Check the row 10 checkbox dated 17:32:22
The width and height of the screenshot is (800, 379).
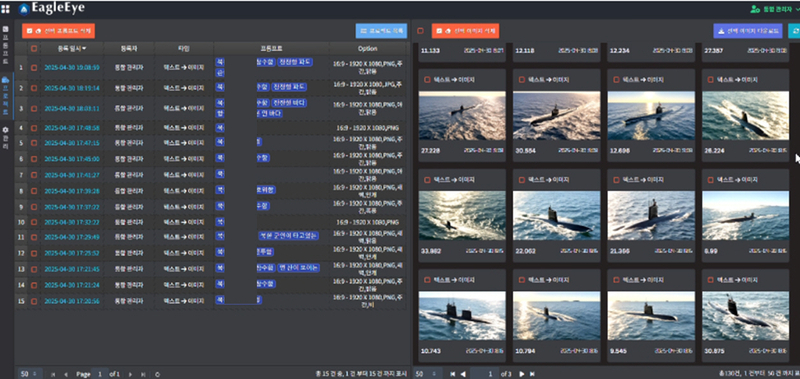click(x=34, y=222)
